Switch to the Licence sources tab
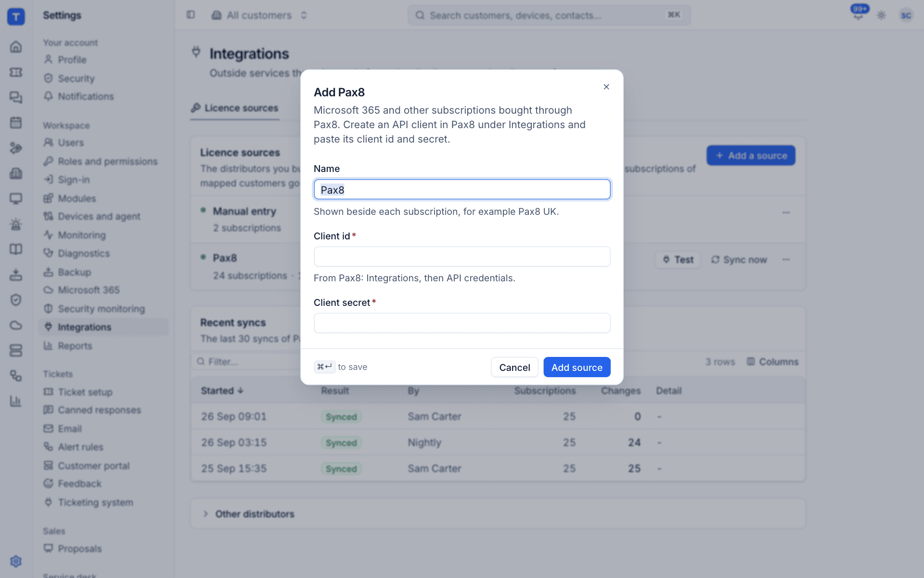924x578 pixels. [x=235, y=108]
